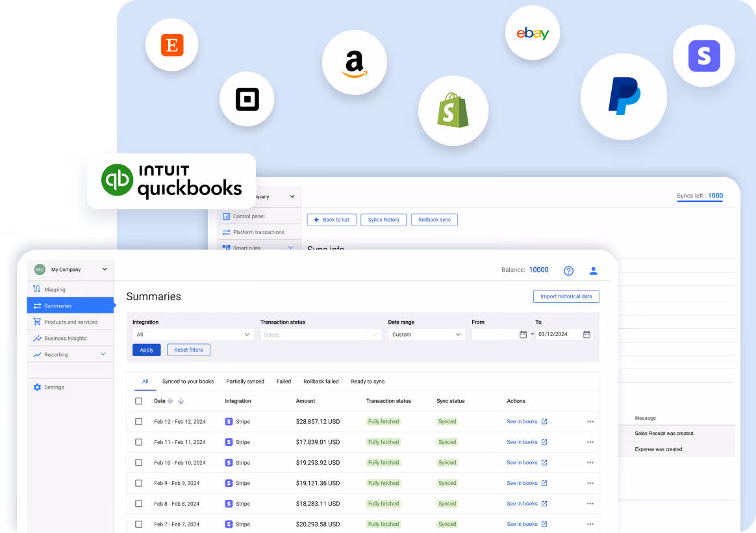Expand the My Company dropdown
756x533 pixels.
click(105, 269)
